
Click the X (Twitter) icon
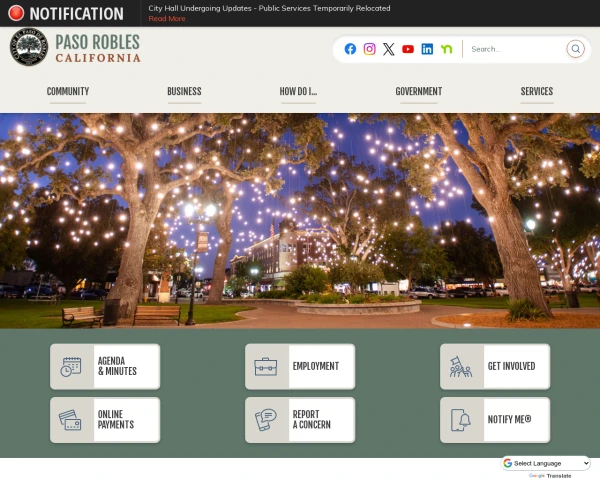pos(389,49)
